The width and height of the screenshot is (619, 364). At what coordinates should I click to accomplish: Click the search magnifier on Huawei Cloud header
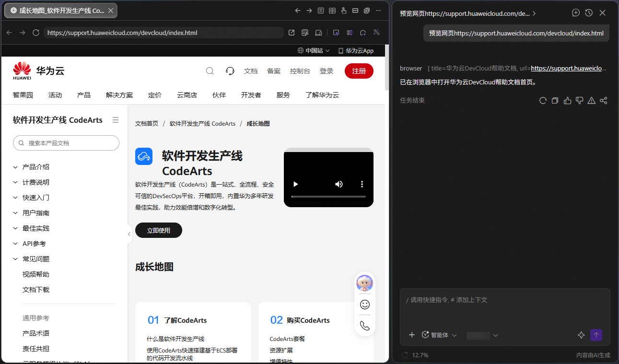pos(210,71)
